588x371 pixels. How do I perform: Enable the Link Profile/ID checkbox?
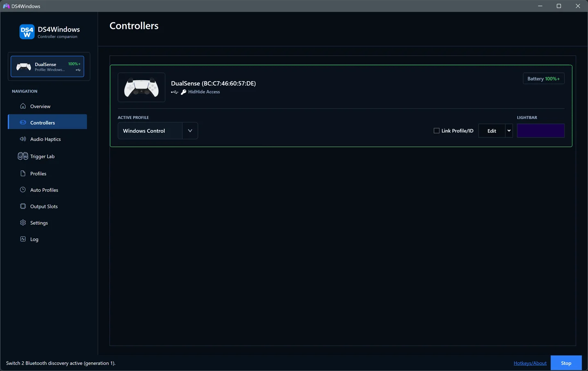coord(437,131)
